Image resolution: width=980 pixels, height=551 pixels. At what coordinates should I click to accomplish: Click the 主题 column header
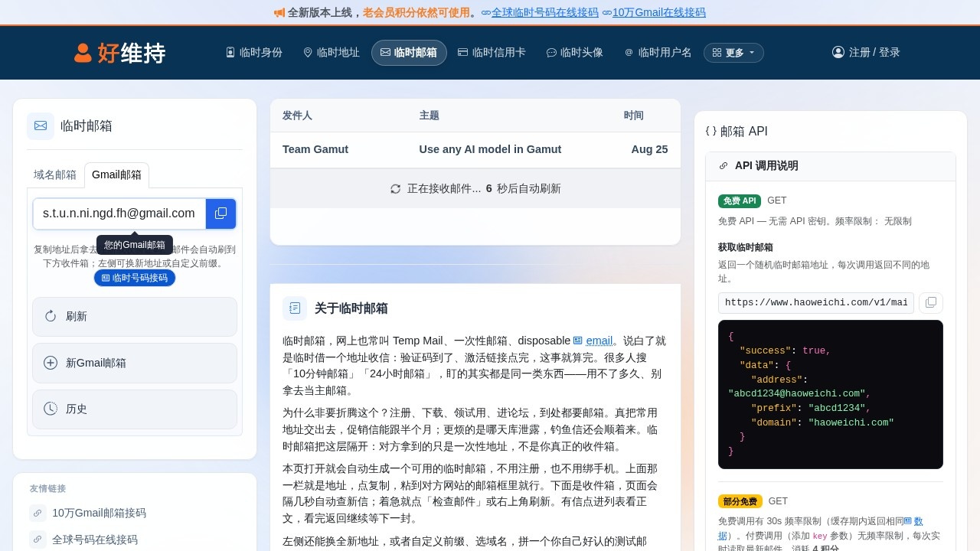pos(430,116)
